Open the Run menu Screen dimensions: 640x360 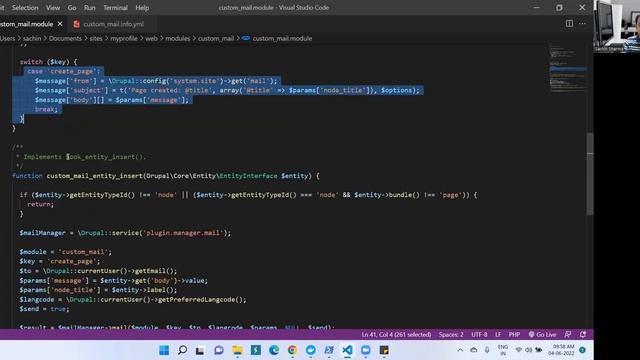(x=89, y=8)
